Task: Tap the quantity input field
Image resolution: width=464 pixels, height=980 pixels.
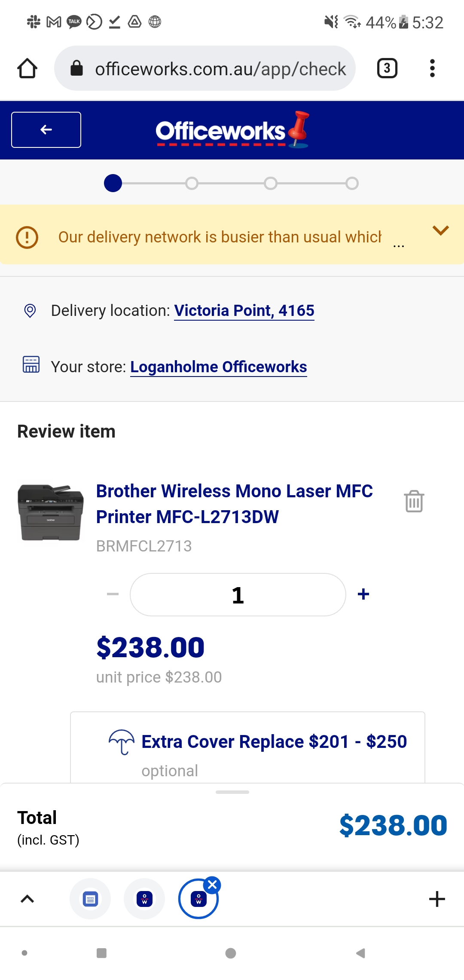Action: (x=238, y=594)
